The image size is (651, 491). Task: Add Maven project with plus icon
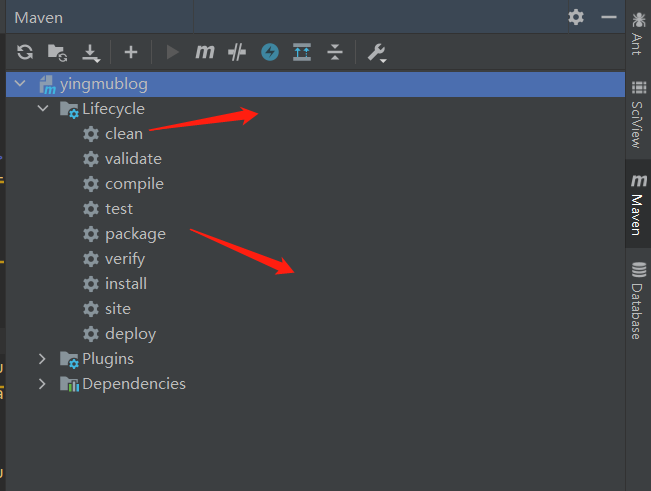pyautogui.click(x=131, y=52)
